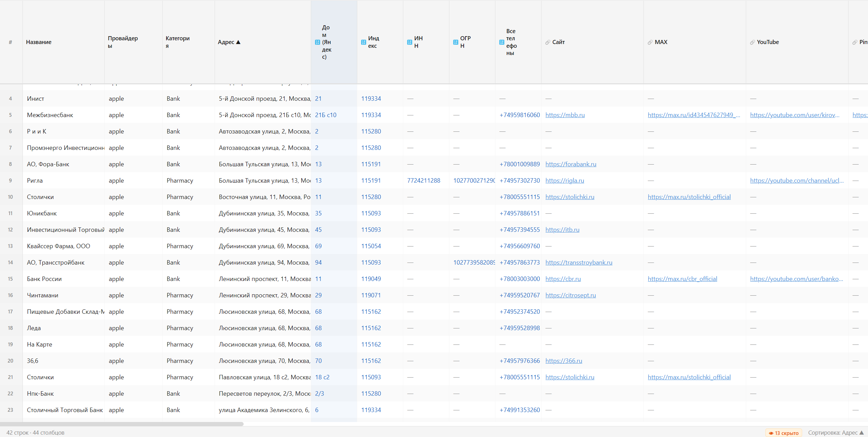Click postal code 119071
This screenshot has height=437, width=868.
point(371,295)
